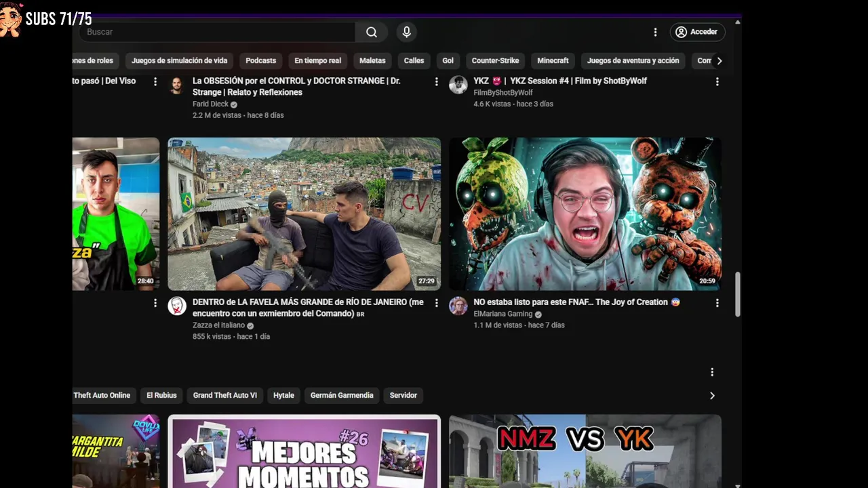Open the Doctor Strange OBSESIÓN video title

pos(296,87)
